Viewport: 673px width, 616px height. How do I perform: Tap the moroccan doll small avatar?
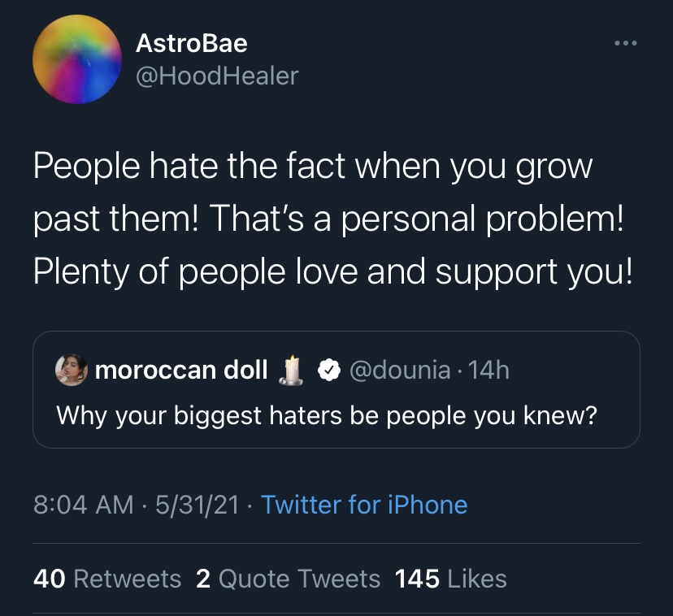click(x=71, y=370)
